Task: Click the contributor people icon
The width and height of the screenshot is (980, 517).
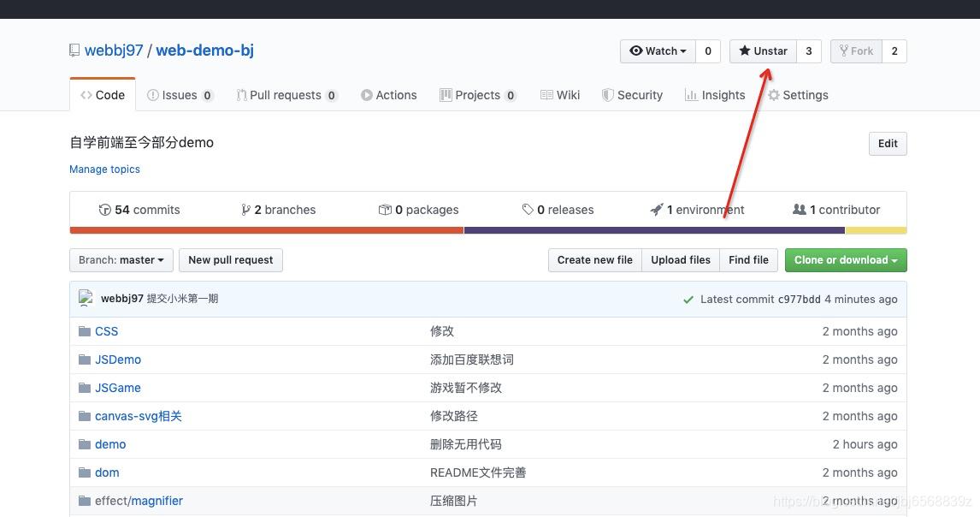Action: coord(800,209)
